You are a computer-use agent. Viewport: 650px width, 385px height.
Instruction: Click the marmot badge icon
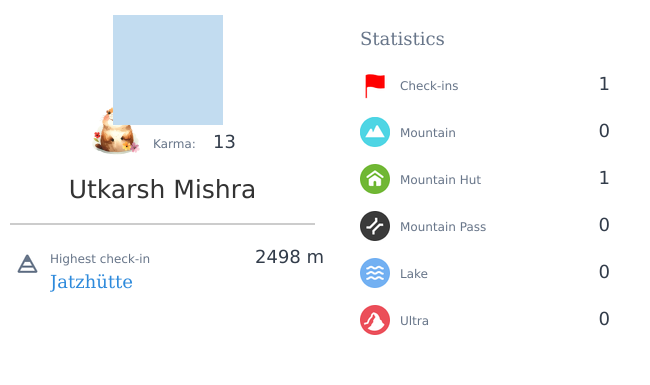(x=115, y=132)
